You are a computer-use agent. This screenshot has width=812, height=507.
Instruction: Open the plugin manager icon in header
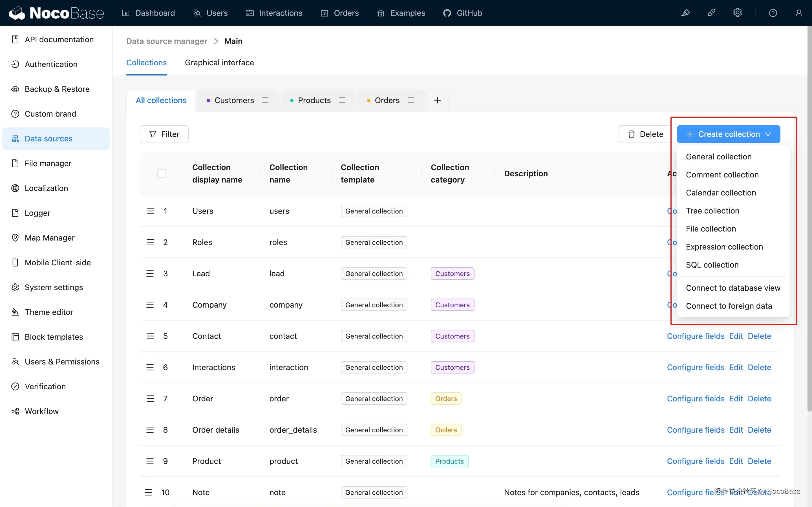point(711,13)
